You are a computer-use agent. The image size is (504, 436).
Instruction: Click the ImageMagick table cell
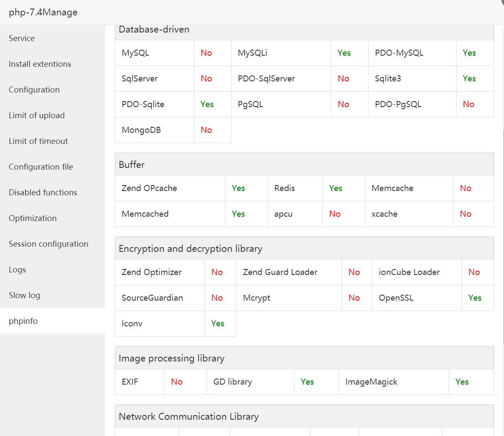click(372, 382)
